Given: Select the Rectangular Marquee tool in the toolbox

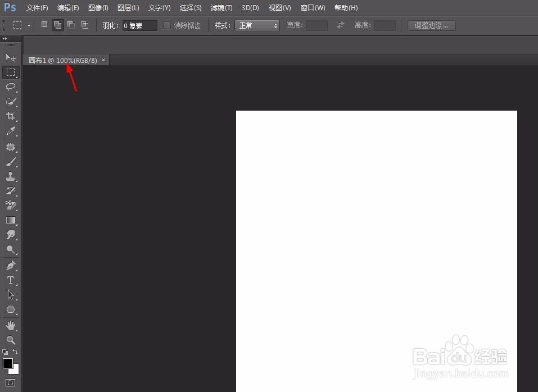Looking at the screenshot, I should point(11,72).
